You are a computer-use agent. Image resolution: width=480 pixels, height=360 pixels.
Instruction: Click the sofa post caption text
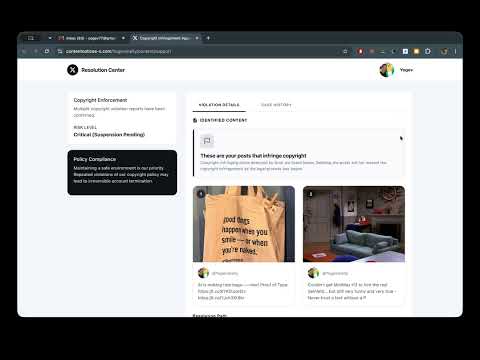[352, 291]
